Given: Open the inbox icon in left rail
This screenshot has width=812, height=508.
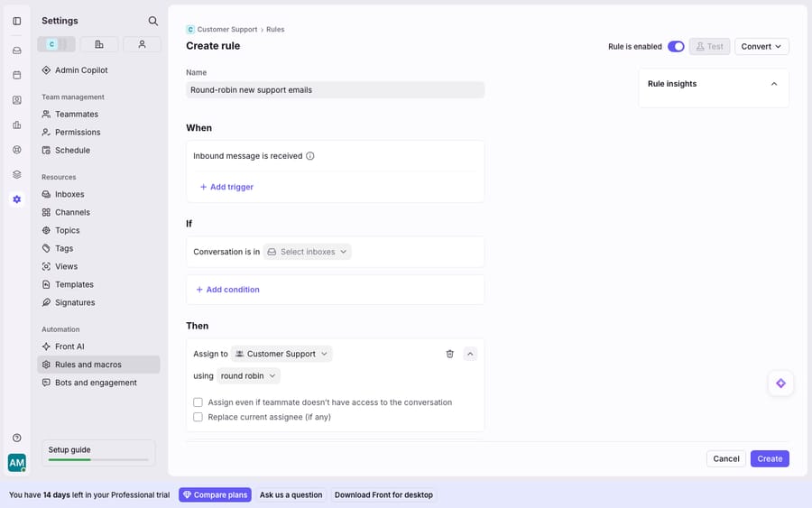Looking at the screenshot, I should pos(16,51).
